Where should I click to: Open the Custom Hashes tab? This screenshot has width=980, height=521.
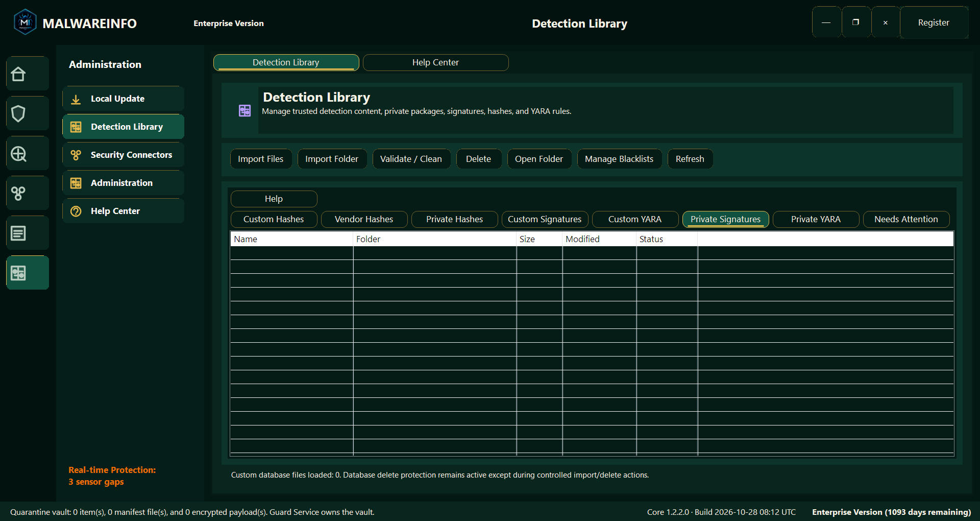coord(274,219)
